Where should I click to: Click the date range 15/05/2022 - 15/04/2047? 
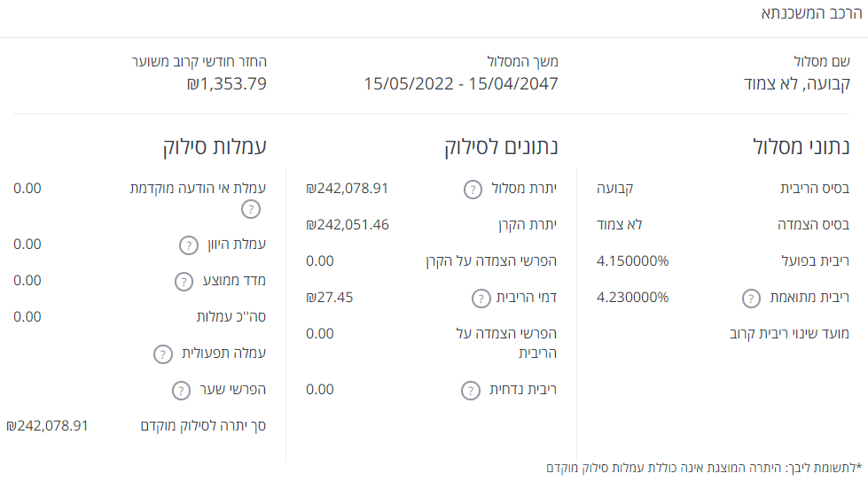(461, 85)
